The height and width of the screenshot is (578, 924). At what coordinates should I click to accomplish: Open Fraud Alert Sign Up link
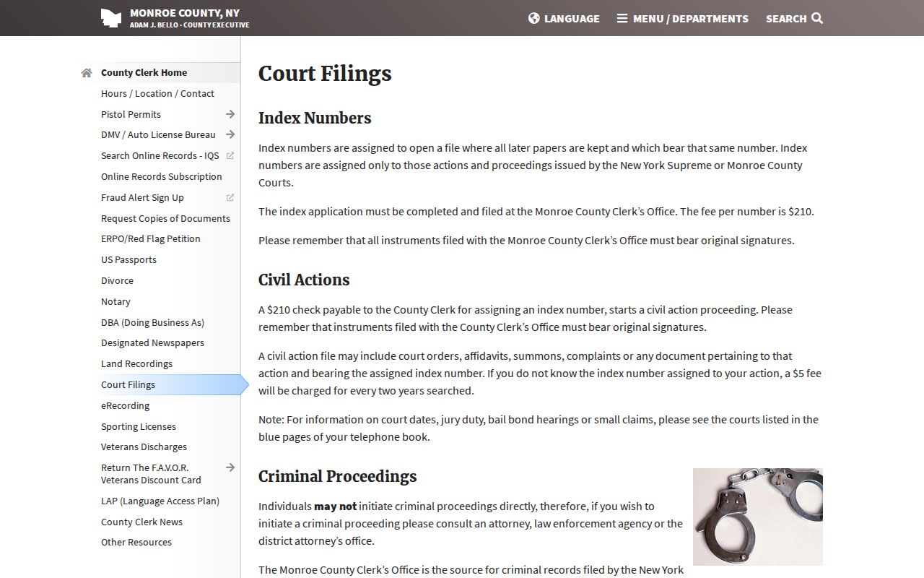(x=142, y=198)
